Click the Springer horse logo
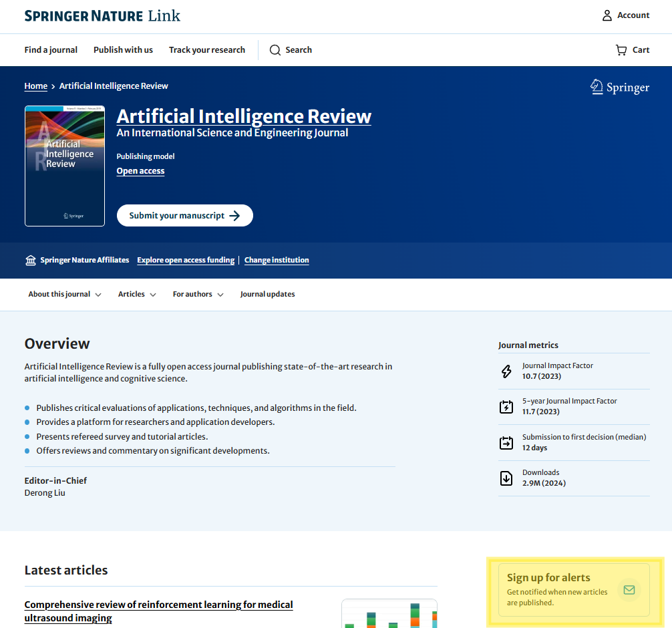The height and width of the screenshot is (628, 672). (596, 87)
